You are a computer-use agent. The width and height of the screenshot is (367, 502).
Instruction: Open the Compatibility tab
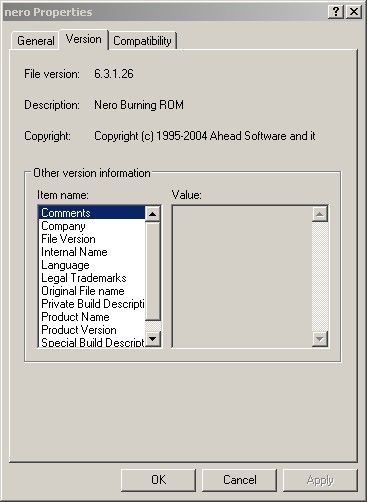point(142,41)
